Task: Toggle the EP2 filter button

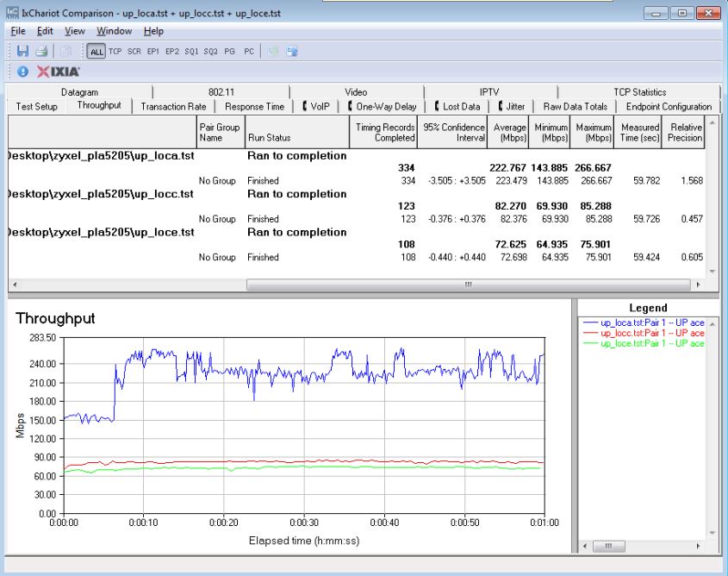Action: tap(172, 52)
